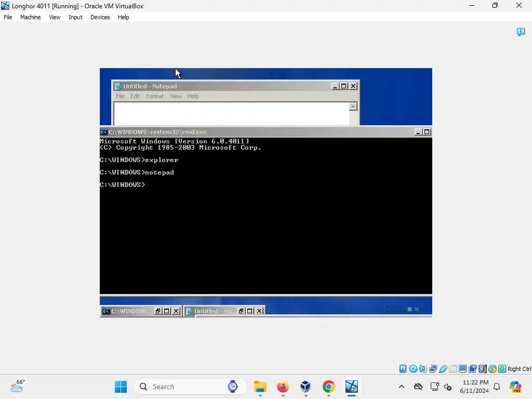Click the display settings status icon
This screenshot has width=532, height=399.
coord(462,369)
